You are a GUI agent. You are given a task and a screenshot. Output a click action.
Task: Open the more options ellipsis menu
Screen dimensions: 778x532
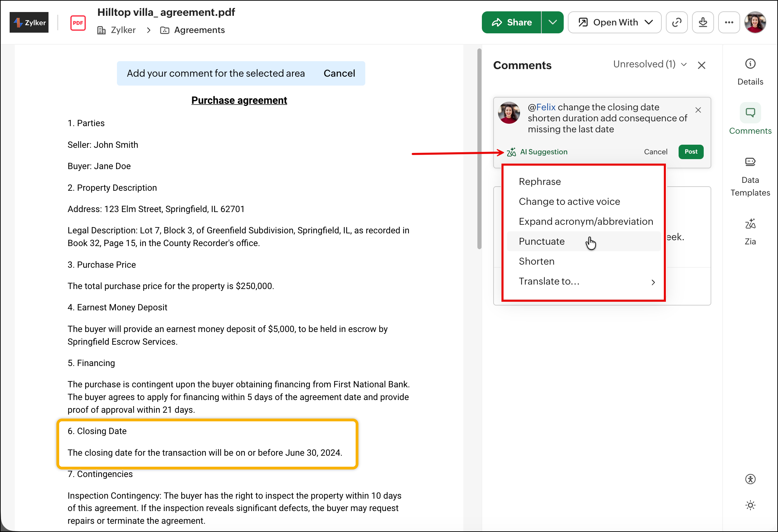tap(729, 22)
